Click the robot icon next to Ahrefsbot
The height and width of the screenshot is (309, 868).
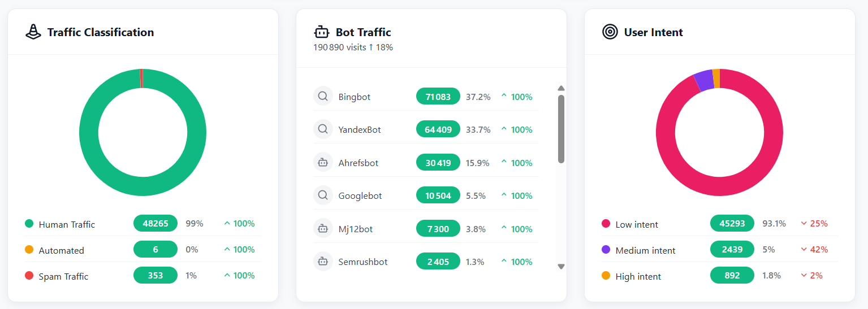pyautogui.click(x=323, y=163)
